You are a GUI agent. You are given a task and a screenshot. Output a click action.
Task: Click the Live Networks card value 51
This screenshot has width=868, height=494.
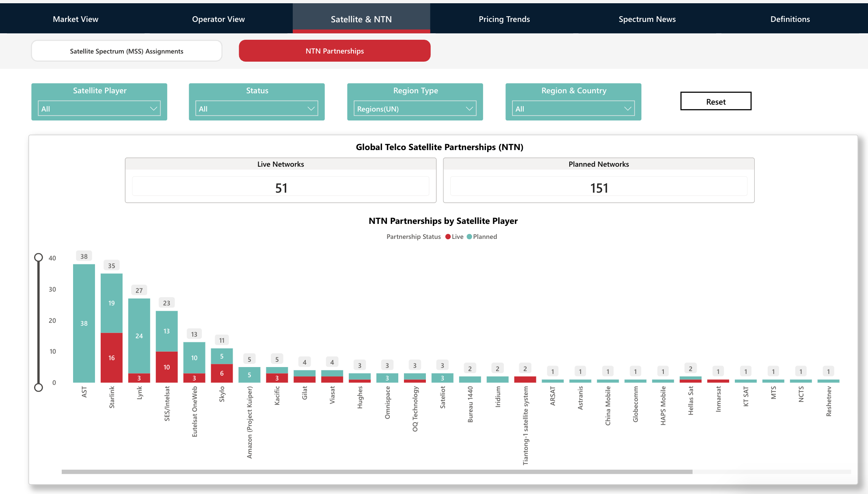281,188
